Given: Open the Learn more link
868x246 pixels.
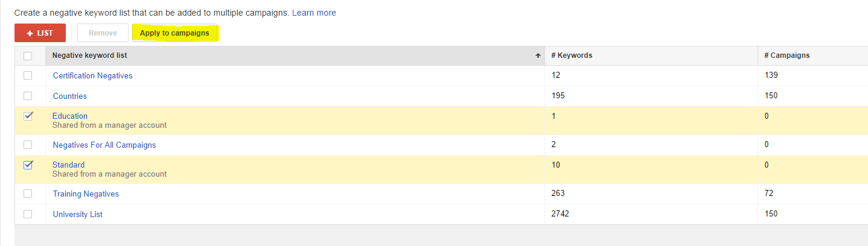Looking at the screenshot, I should pos(314,13).
